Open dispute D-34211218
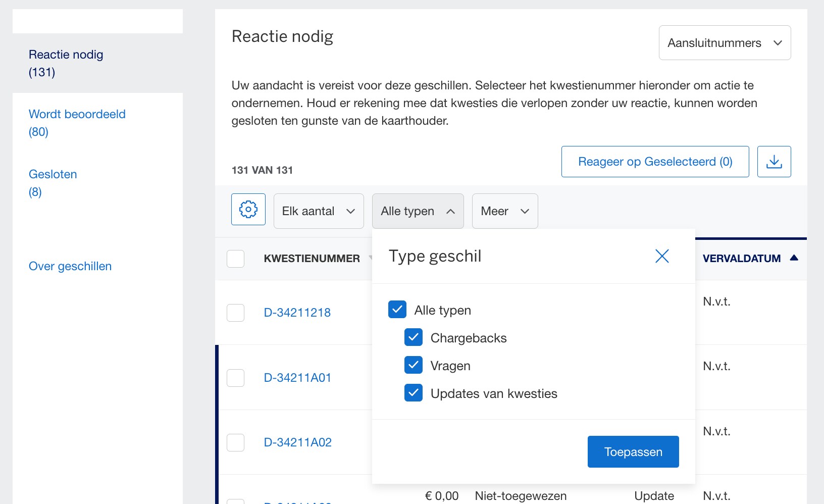Screen dimensions: 824x504 297,313
